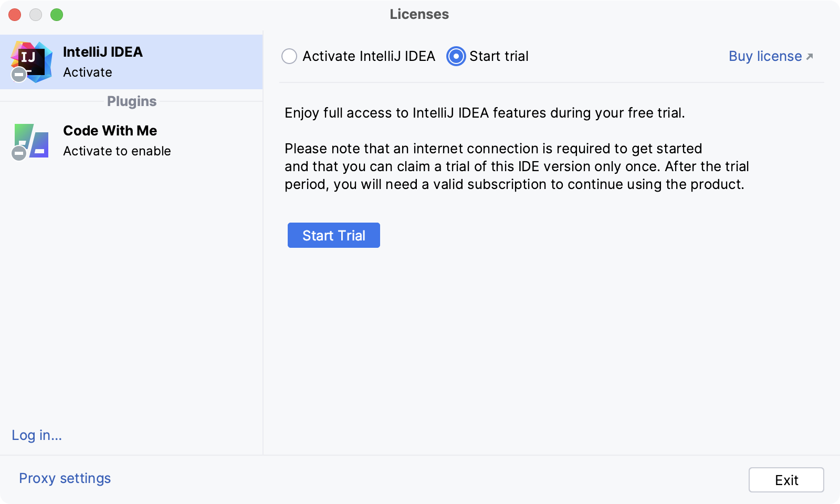Image resolution: width=840 pixels, height=504 pixels.
Task: Click the Start Trial button
Action: tap(334, 235)
